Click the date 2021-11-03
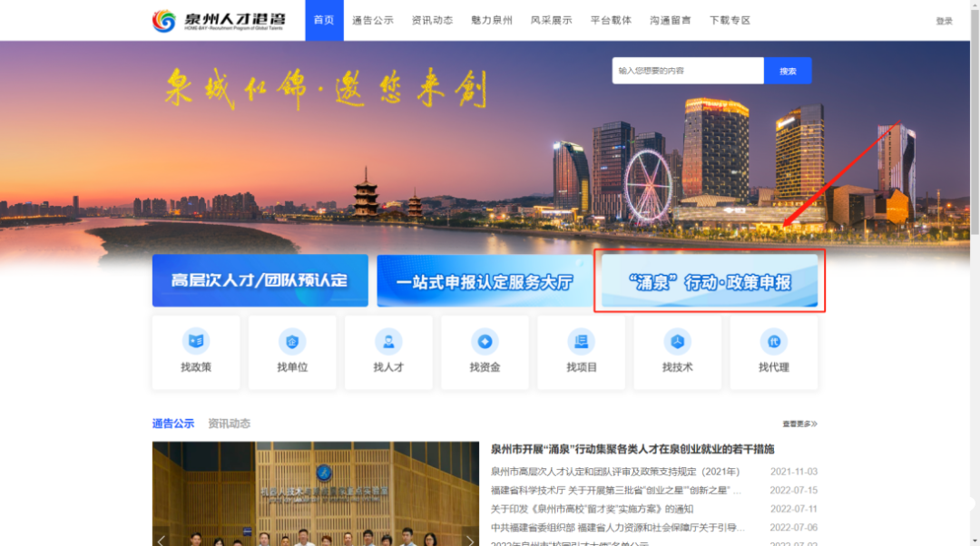 click(794, 472)
